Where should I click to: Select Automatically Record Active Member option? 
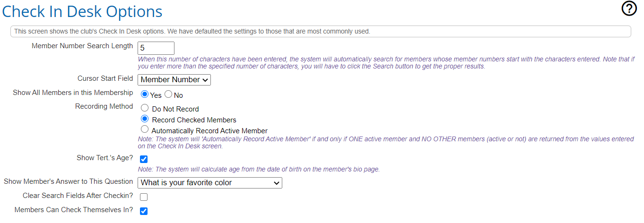pos(145,129)
